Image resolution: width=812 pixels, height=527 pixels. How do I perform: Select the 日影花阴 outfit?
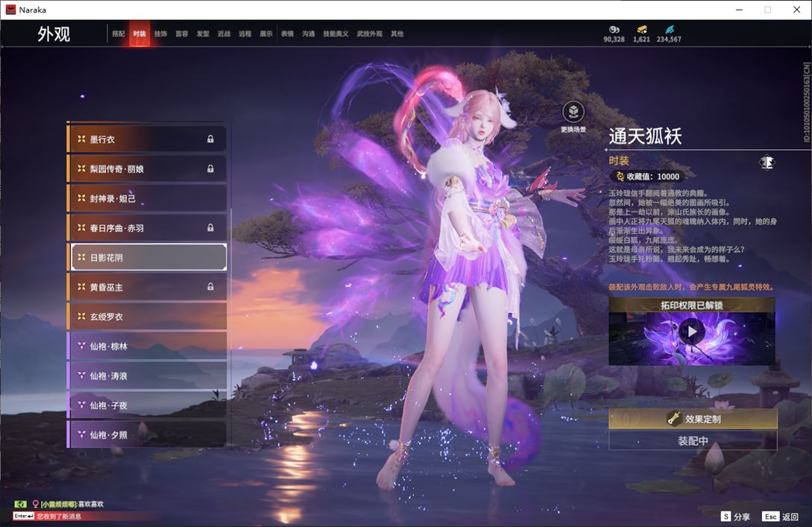[x=148, y=257]
